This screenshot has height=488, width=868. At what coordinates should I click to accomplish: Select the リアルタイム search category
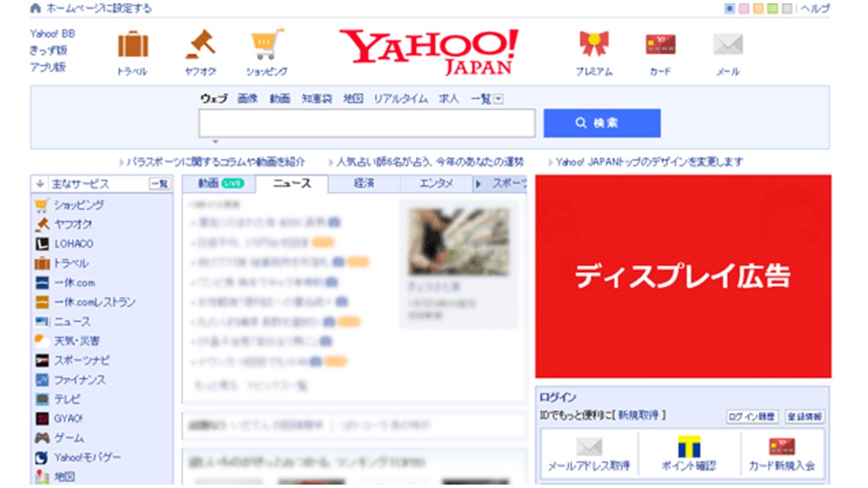(x=401, y=99)
